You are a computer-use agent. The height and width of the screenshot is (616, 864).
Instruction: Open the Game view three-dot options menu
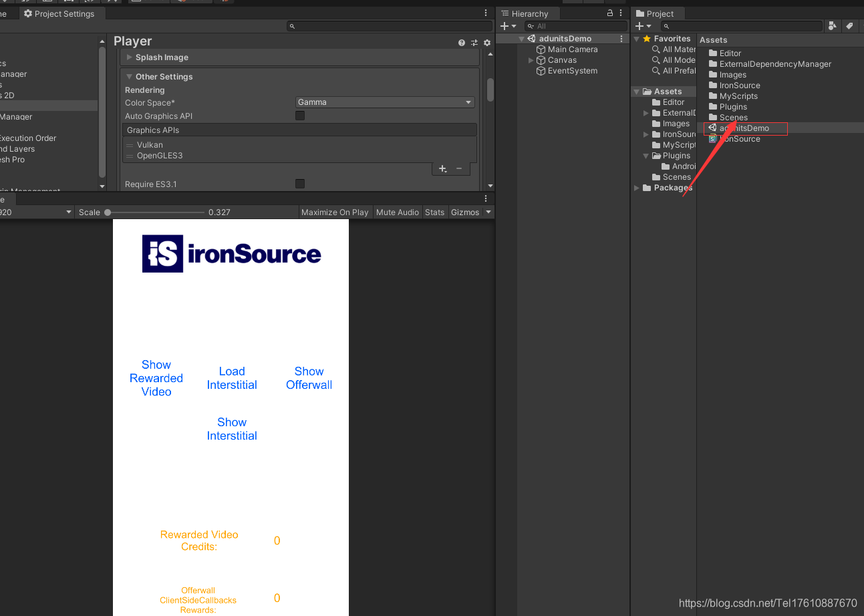click(486, 199)
